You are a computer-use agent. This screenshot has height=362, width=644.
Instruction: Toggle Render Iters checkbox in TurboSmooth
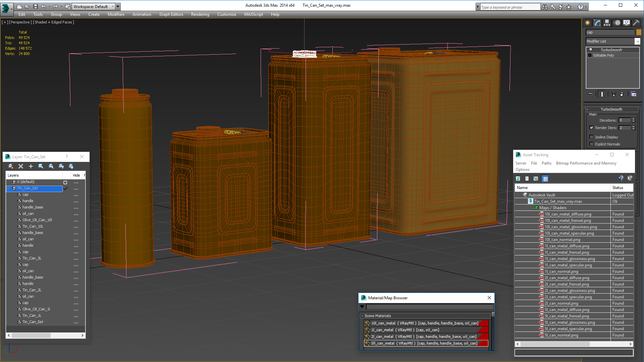(592, 127)
